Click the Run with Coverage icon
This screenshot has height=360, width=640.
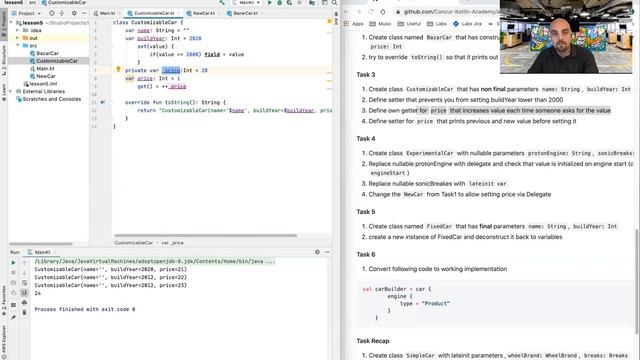coord(289,2)
